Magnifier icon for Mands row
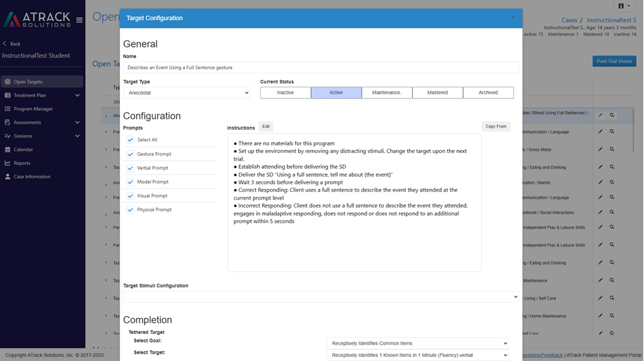This screenshot has height=361, width=644. point(612,182)
